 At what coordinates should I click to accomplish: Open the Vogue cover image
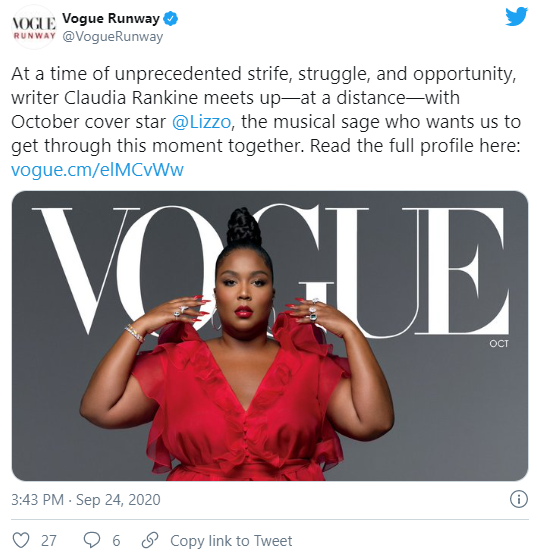270,336
